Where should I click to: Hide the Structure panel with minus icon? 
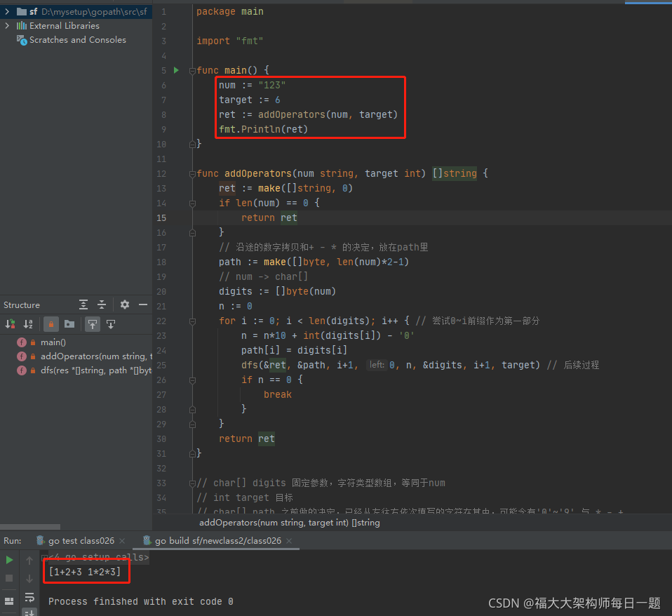pos(143,304)
